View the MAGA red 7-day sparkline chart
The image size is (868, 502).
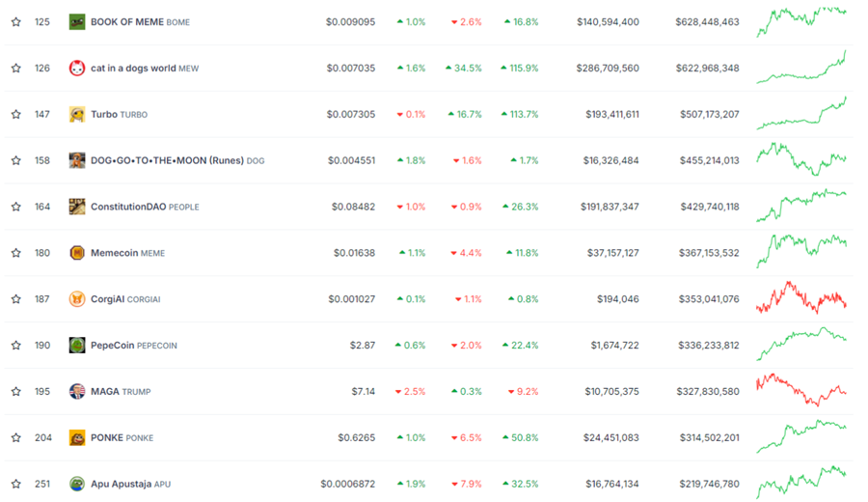[801, 391]
